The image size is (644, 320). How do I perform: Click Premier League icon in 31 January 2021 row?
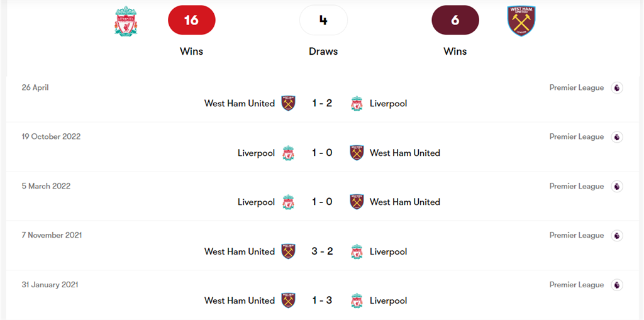click(617, 285)
